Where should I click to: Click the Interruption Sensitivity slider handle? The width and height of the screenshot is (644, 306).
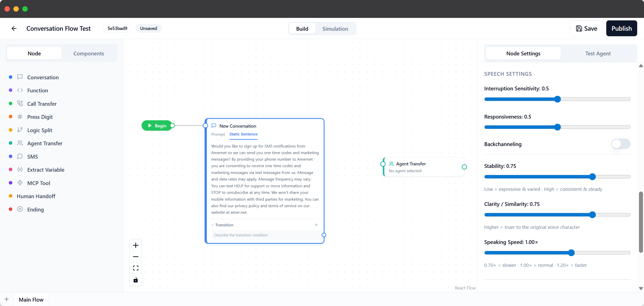point(557,99)
